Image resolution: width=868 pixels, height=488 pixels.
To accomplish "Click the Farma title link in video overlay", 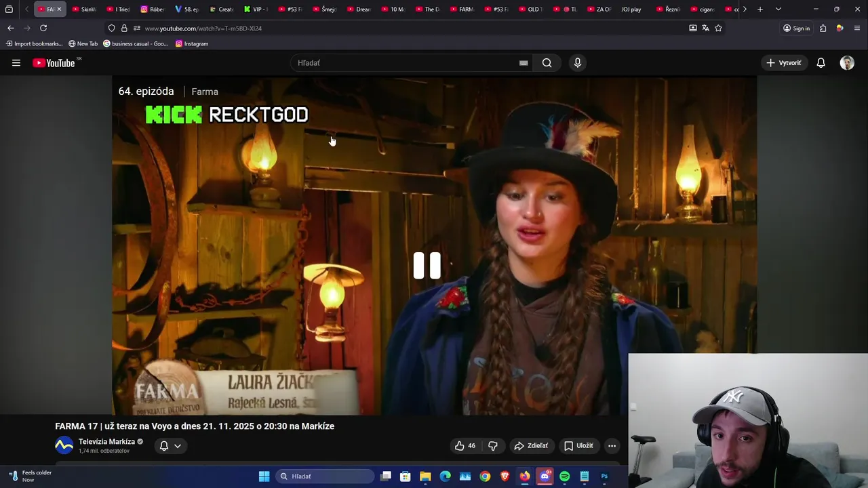I will pyautogui.click(x=205, y=91).
